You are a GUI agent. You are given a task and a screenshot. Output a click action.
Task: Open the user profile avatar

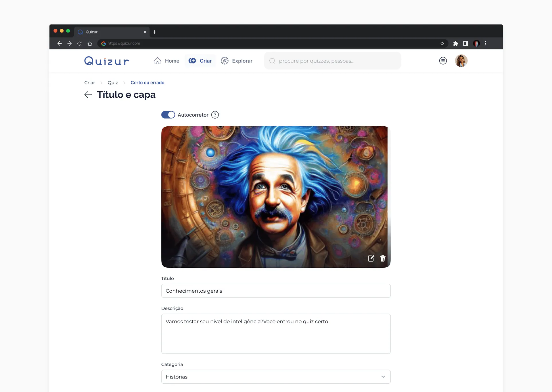(461, 61)
